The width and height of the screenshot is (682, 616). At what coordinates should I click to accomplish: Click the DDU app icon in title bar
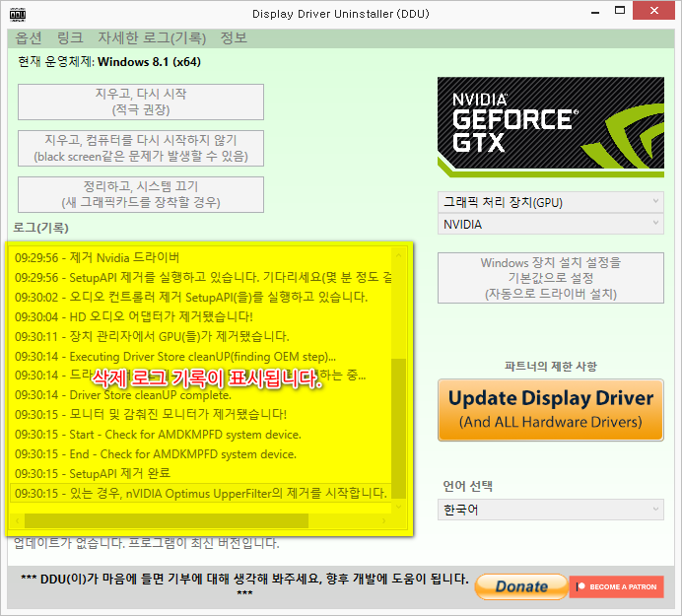18,15
